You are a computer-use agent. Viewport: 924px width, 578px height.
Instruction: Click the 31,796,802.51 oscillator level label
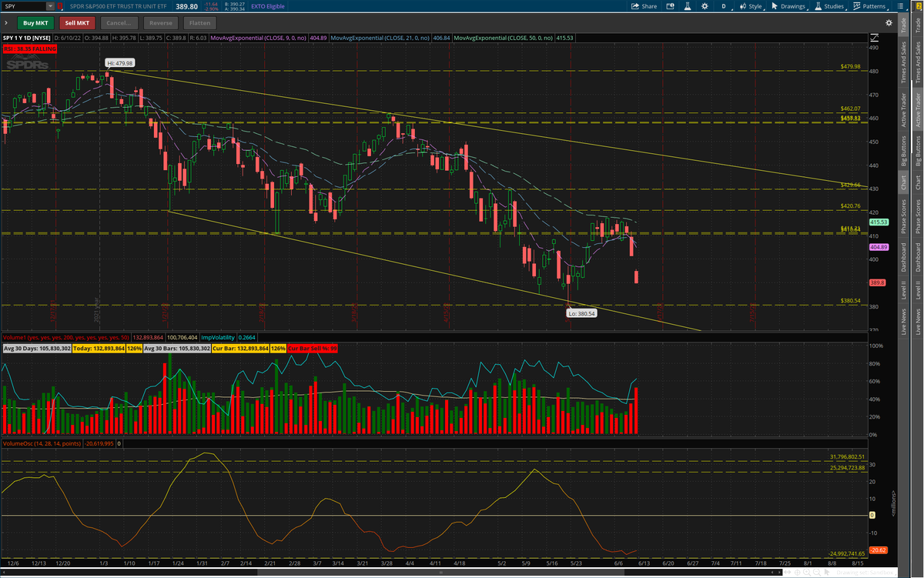coord(848,457)
